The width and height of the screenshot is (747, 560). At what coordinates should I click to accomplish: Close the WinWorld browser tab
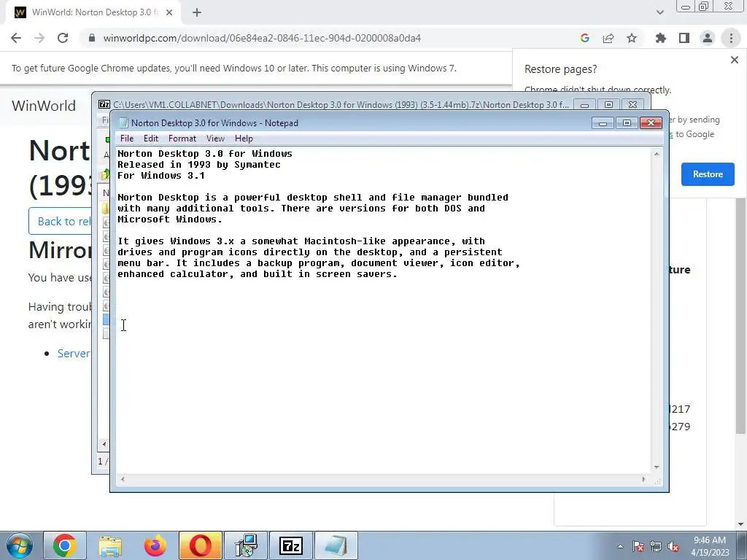coord(169,12)
